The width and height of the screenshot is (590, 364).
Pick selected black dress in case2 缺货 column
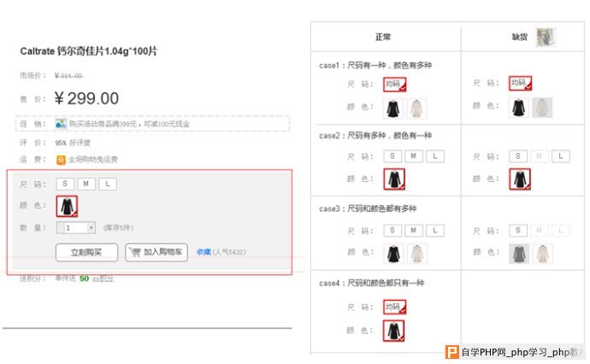coord(520,179)
